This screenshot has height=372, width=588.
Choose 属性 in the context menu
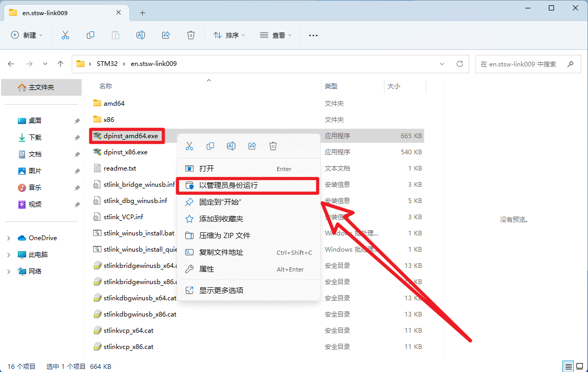point(248,269)
